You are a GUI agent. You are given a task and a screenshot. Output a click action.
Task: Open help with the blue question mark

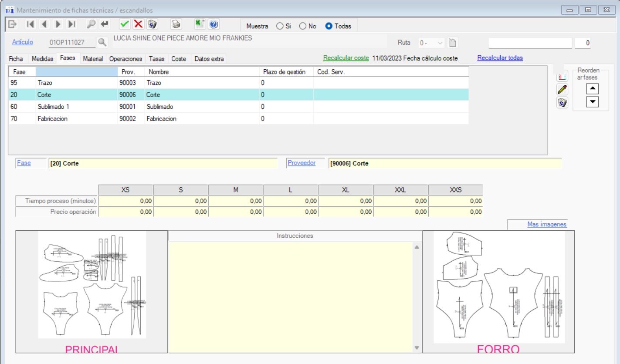point(213,24)
